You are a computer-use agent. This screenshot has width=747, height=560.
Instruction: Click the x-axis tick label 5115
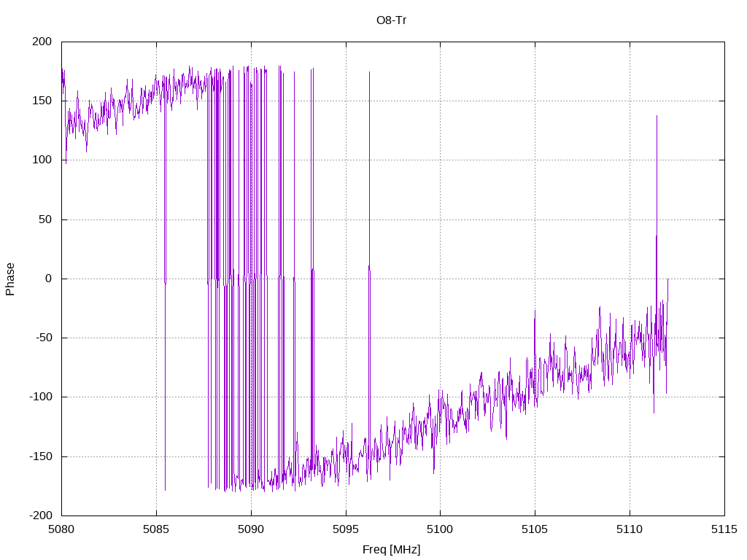pos(724,529)
